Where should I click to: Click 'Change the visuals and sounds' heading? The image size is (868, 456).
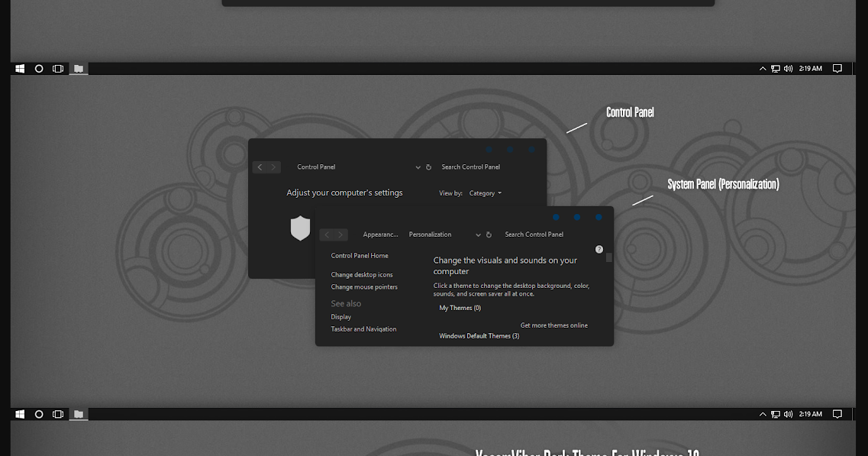tap(505, 265)
